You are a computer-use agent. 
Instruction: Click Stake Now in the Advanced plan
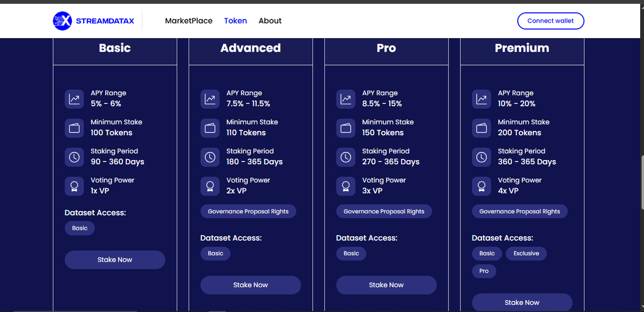click(x=250, y=285)
